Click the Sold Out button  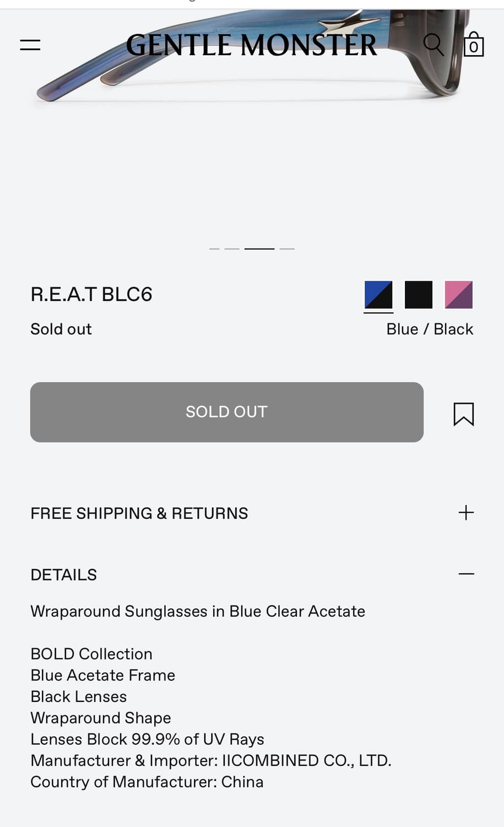click(x=226, y=412)
